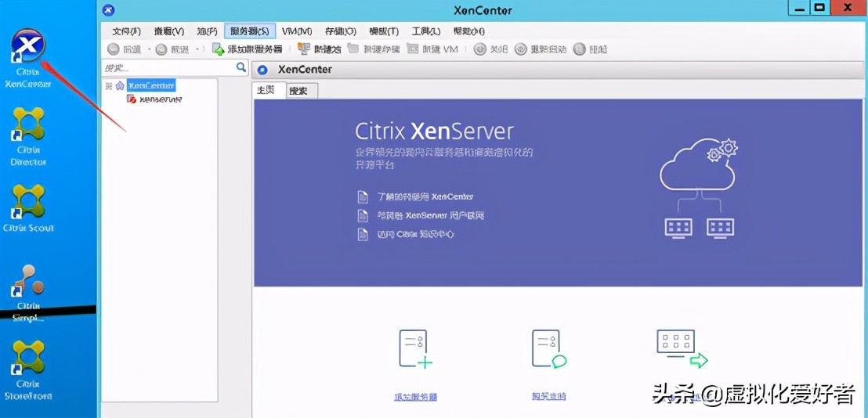Screen dimensions: 868x418
Task: Open the Forward history dropdown arrow
Action: [197, 49]
